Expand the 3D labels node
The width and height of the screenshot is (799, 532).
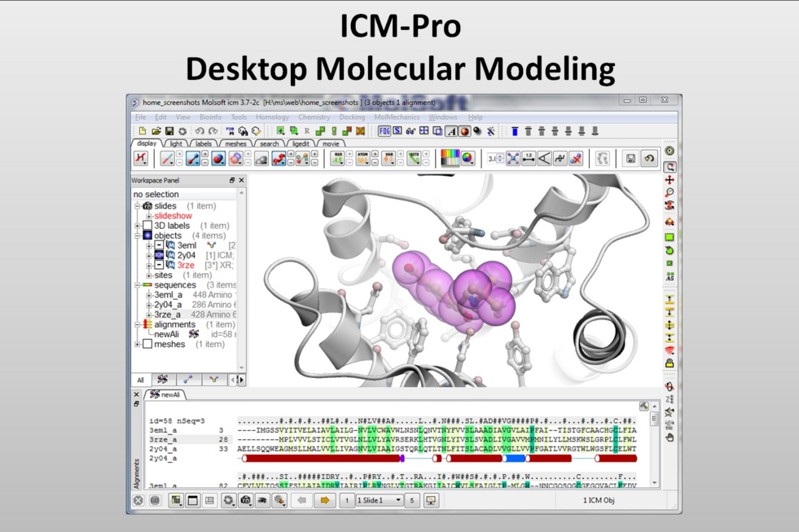pos(137,226)
